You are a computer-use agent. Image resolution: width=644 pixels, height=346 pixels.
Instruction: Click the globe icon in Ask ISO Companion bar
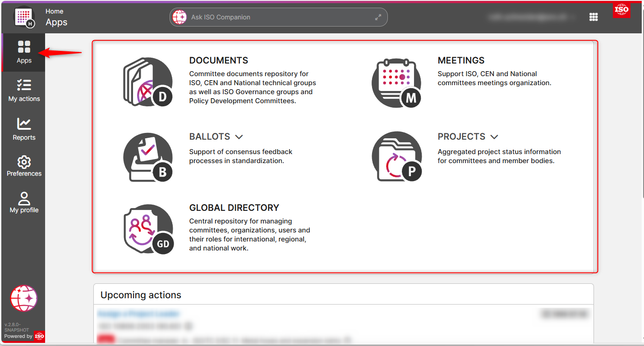tap(179, 17)
